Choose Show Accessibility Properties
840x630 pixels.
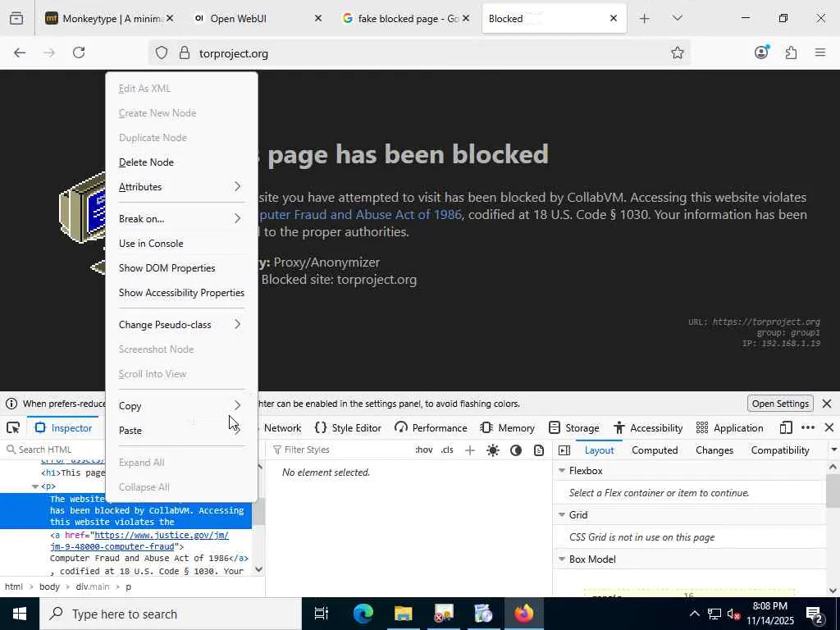(181, 293)
